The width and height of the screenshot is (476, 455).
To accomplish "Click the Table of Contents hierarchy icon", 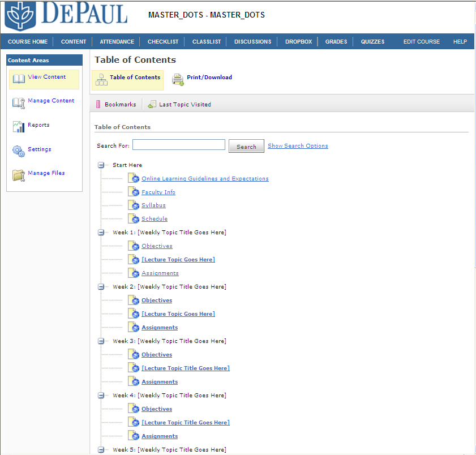I will [101, 79].
